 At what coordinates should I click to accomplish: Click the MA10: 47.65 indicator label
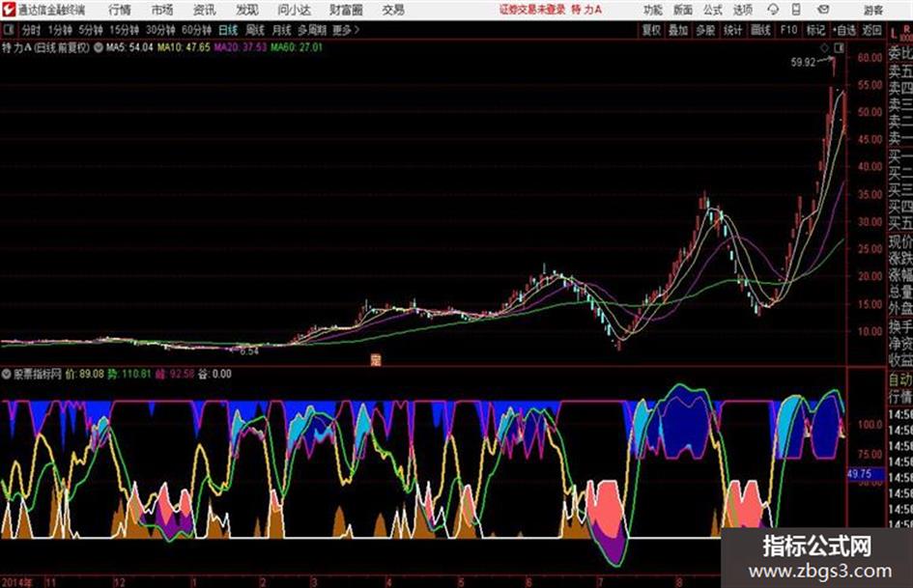[x=184, y=47]
